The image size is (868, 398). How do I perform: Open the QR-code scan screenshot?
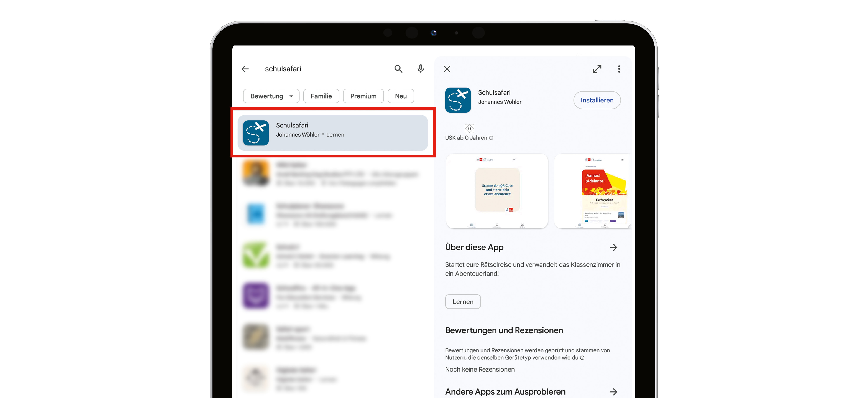(x=497, y=191)
